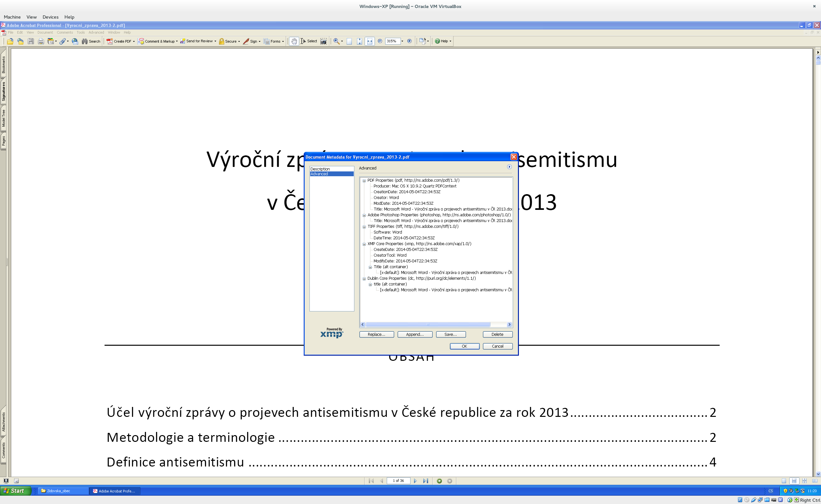This screenshot has height=504, width=821.
Task: Click the Append... button
Action: [415, 334]
